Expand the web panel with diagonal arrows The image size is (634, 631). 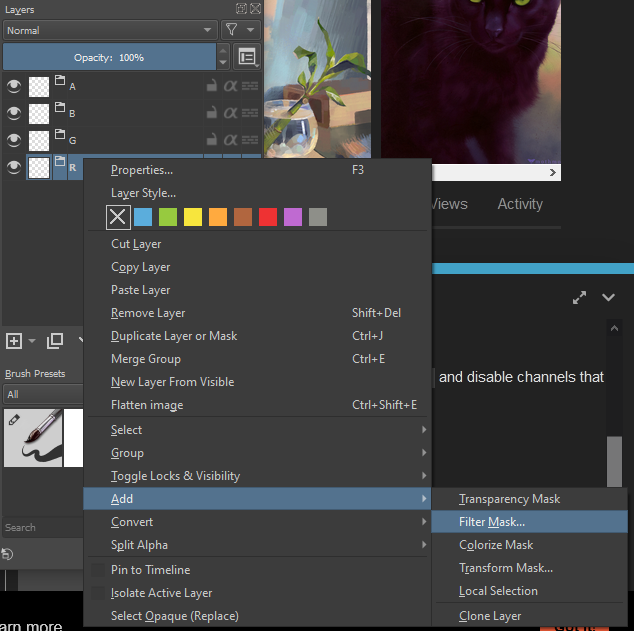(579, 298)
